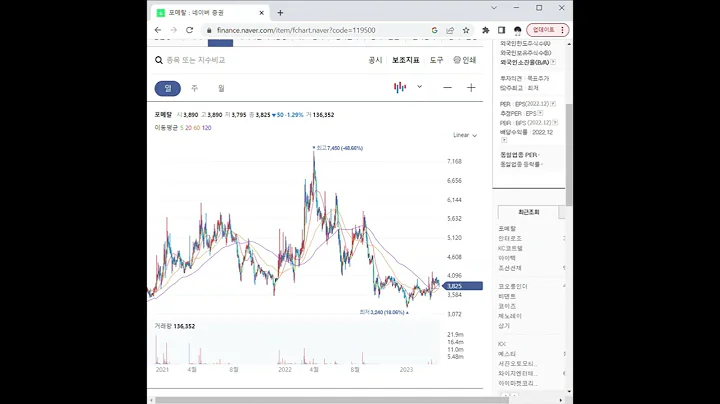Click the 120-day moving average label
The image size is (720, 404).
(207, 128)
